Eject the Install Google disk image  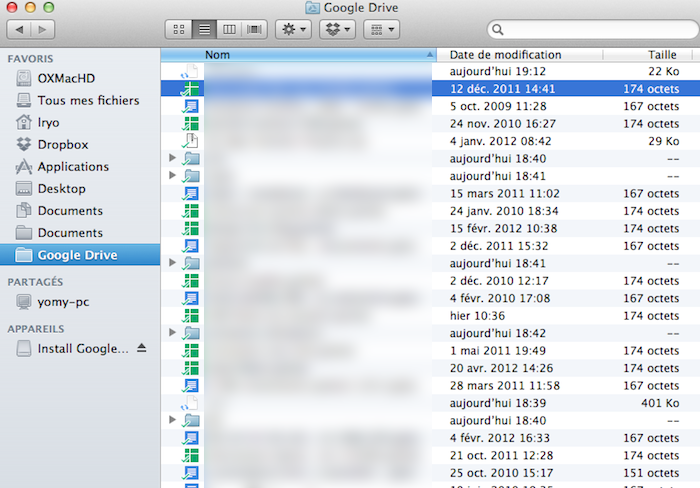(141, 349)
